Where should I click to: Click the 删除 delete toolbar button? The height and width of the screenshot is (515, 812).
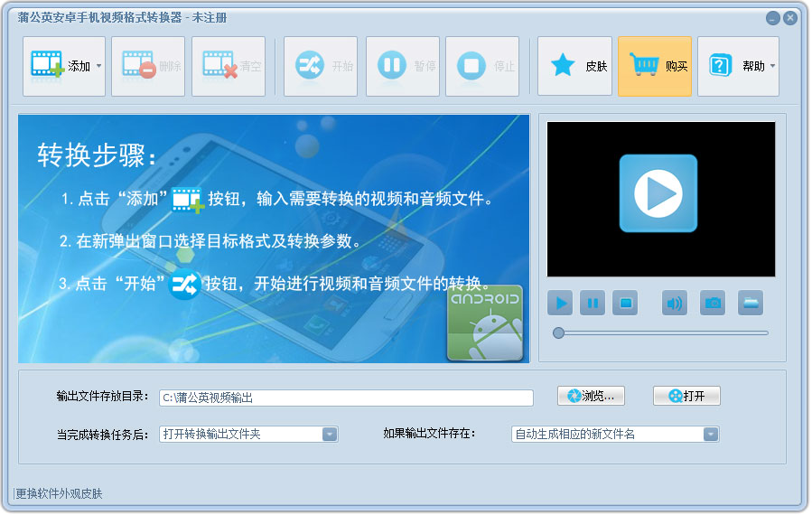click(147, 66)
